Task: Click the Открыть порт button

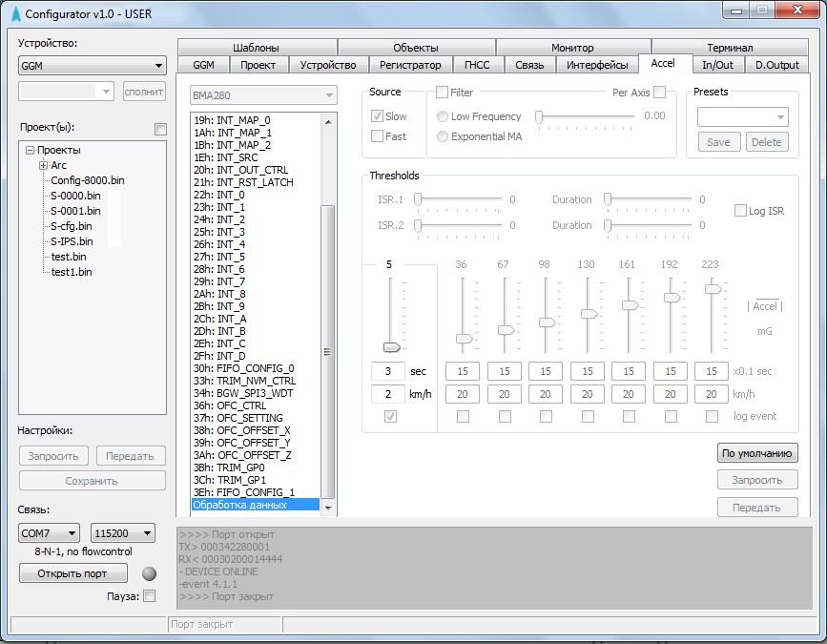Action: (x=72, y=573)
